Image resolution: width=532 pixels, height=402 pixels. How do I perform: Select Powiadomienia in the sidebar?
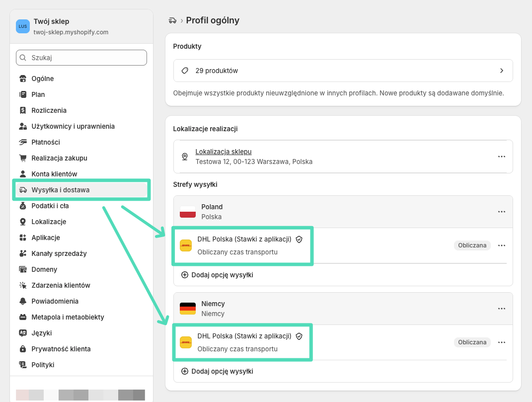coord(55,301)
